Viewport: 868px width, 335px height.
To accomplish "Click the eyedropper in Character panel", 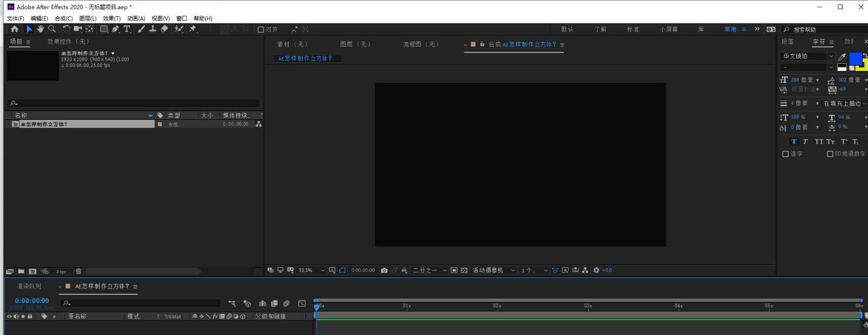I will [x=842, y=56].
